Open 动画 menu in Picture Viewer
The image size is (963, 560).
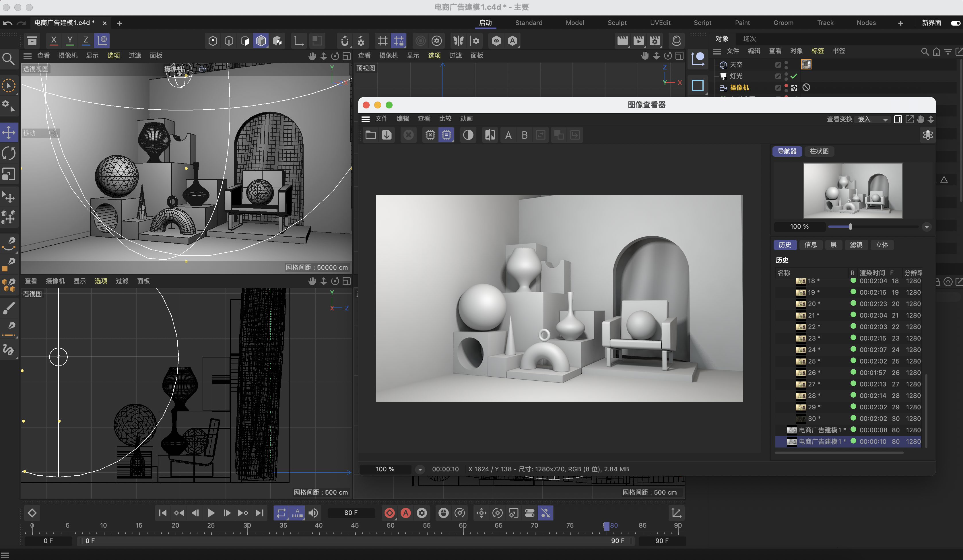466,118
